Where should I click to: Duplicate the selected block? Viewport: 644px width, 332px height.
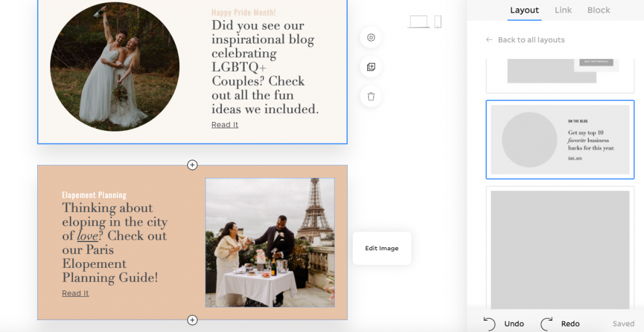point(371,67)
